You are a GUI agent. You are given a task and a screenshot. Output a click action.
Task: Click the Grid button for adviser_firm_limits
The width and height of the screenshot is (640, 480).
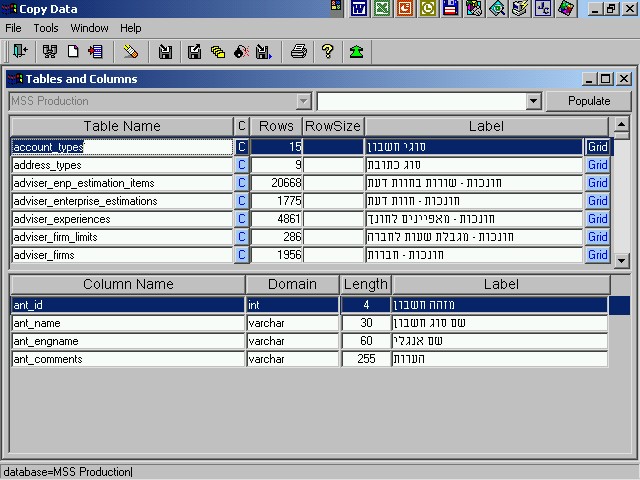point(597,237)
